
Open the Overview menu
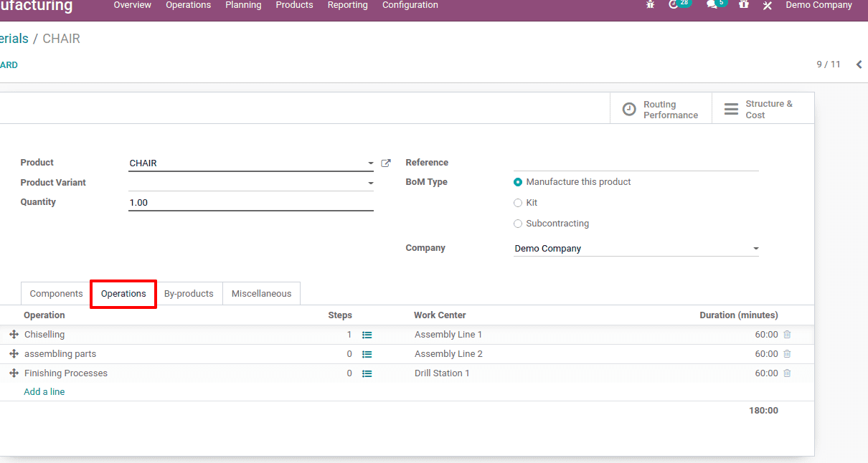coord(132,5)
